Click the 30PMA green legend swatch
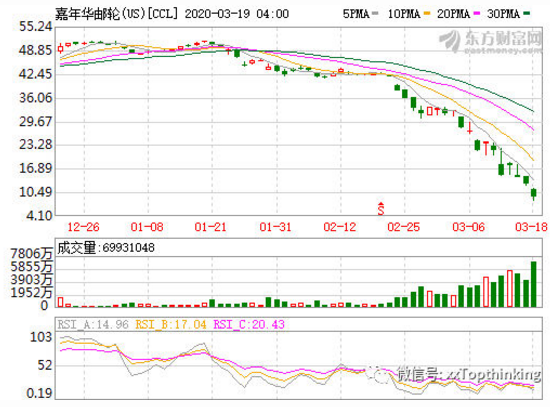 click(x=526, y=14)
